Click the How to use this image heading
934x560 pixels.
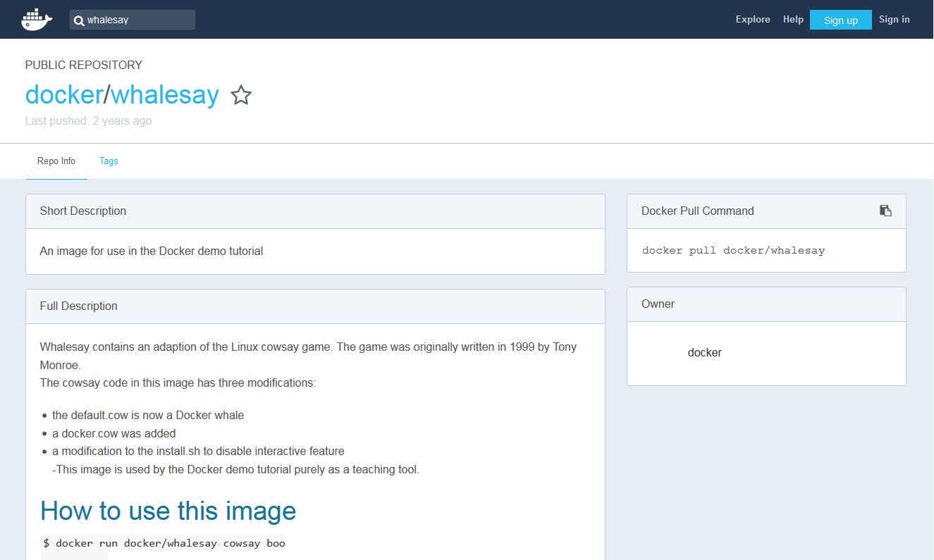pyautogui.click(x=168, y=511)
